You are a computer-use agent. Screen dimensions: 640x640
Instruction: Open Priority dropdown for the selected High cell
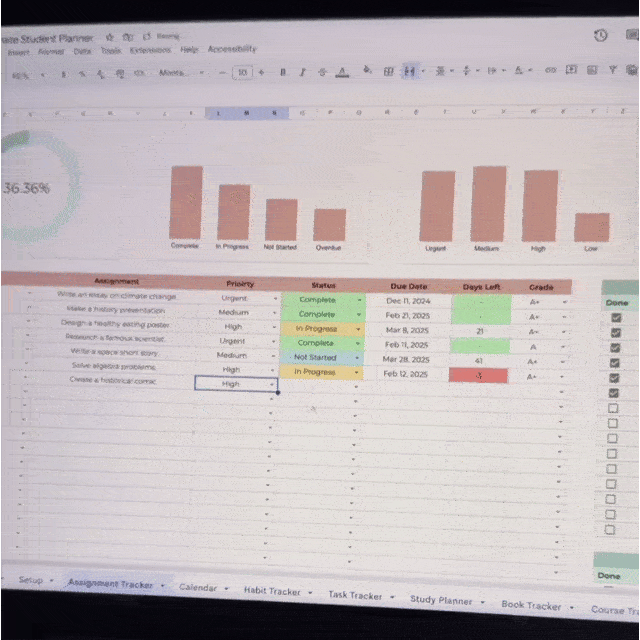272,384
